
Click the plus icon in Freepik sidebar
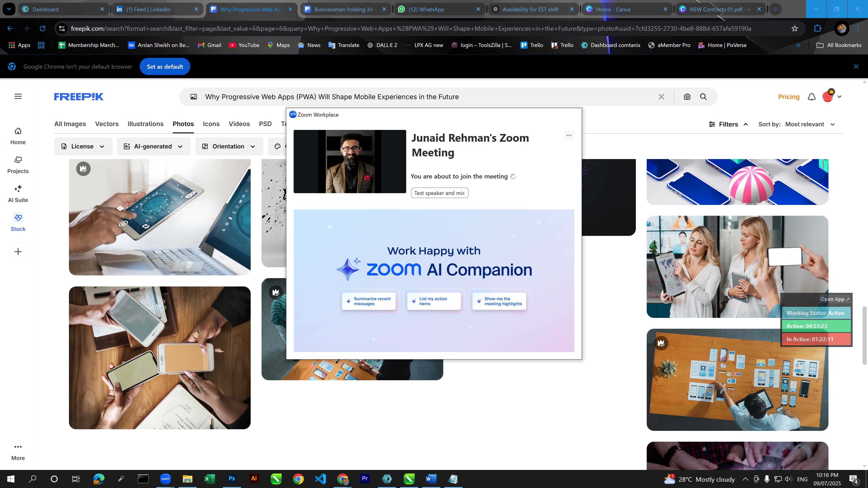[18, 252]
